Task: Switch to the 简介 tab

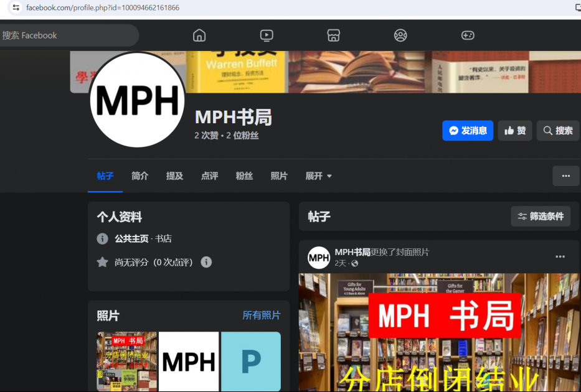Action: point(139,176)
